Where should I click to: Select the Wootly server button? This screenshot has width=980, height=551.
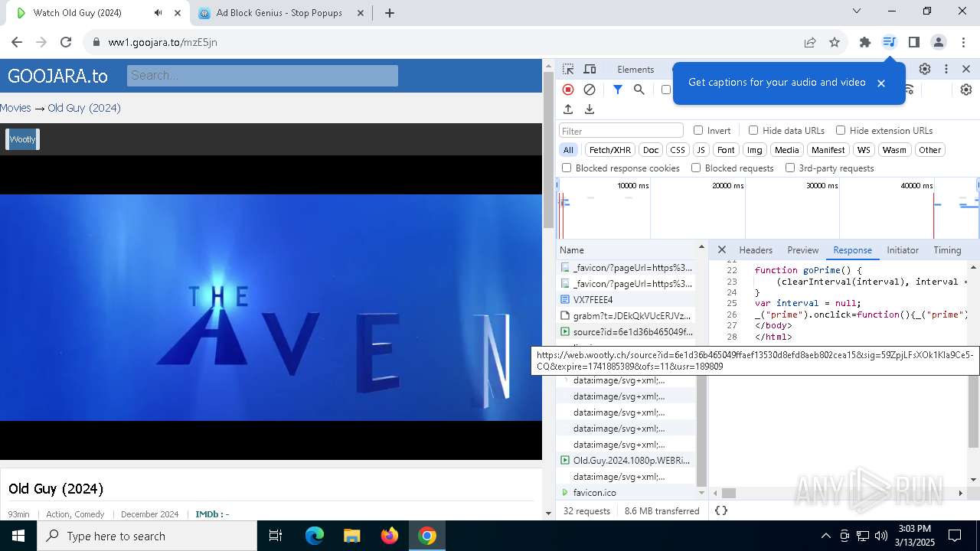pyautogui.click(x=22, y=139)
